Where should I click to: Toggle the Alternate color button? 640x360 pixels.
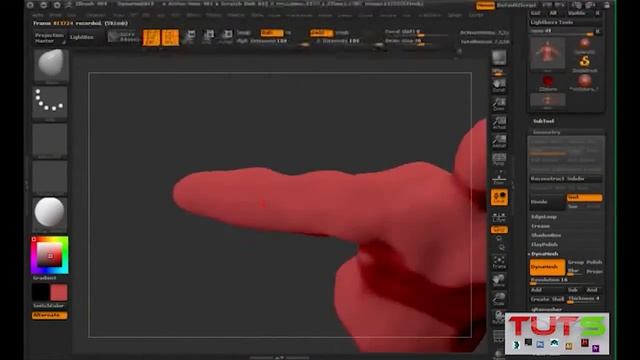(x=49, y=315)
